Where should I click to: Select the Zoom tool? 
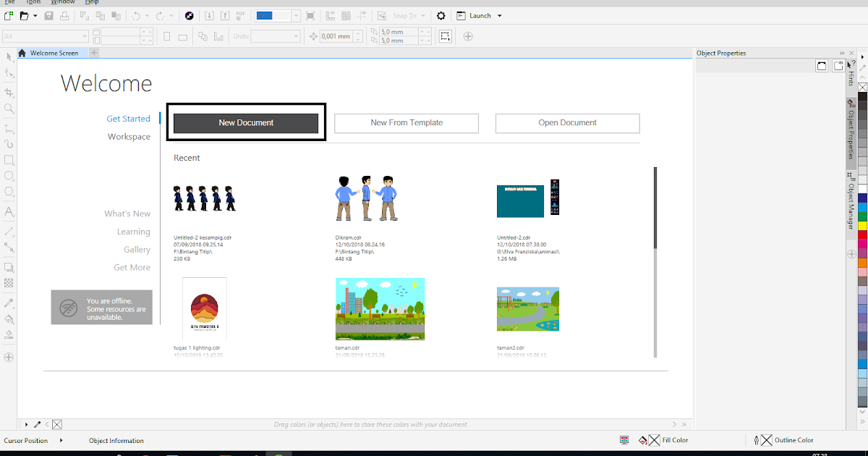[9, 109]
